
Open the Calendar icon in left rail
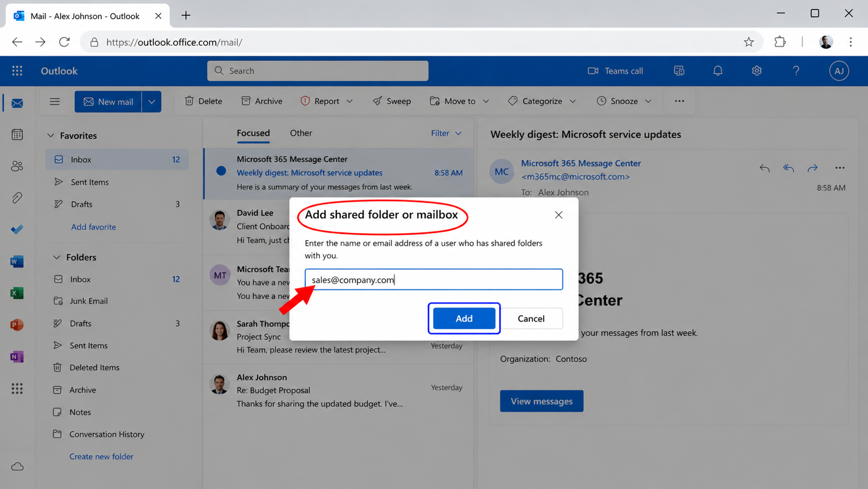coord(17,135)
